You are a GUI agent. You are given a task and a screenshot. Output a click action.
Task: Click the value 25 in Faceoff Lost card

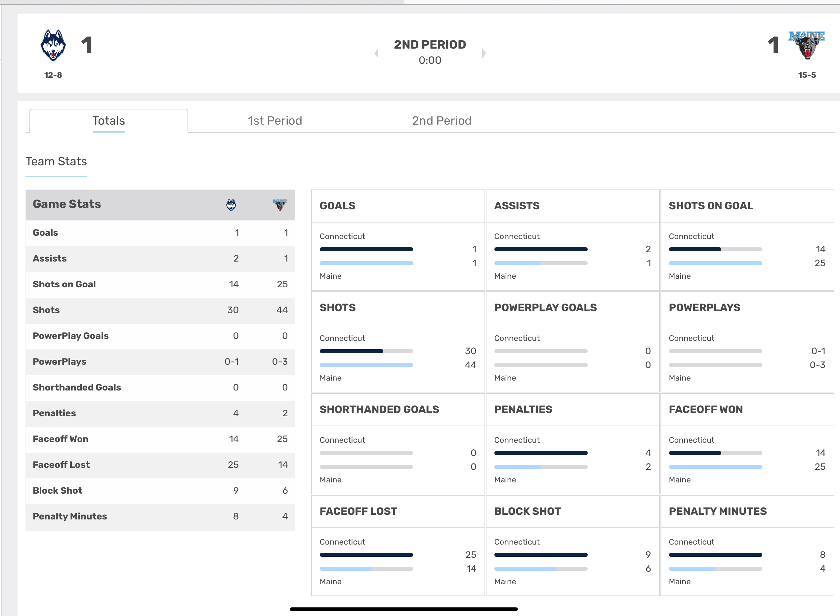click(x=471, y=555)
